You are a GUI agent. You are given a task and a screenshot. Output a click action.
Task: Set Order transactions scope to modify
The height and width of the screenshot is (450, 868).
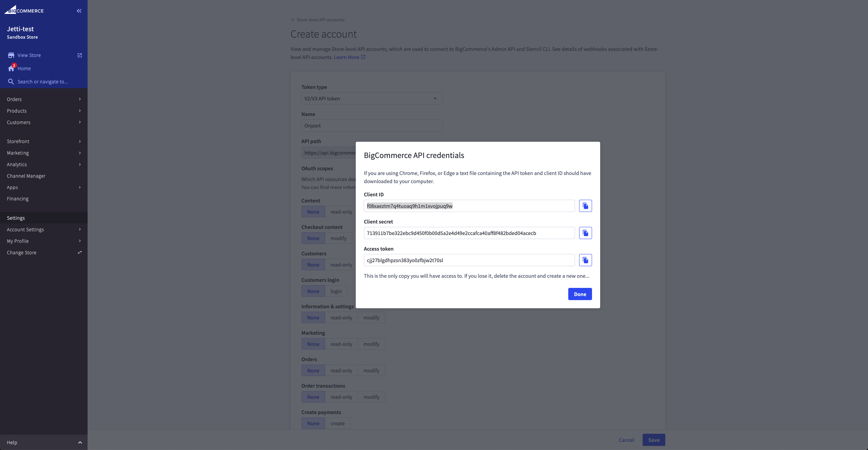[x=371, y=397]
